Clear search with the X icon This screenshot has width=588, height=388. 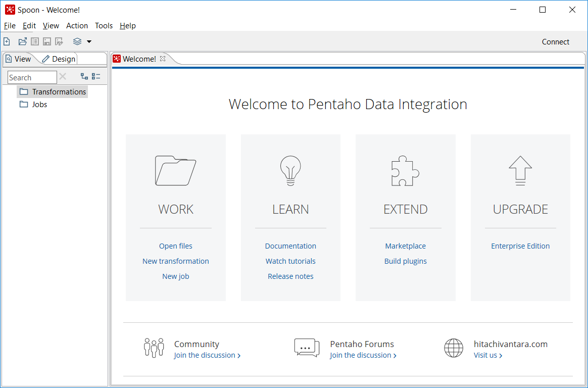63,77
